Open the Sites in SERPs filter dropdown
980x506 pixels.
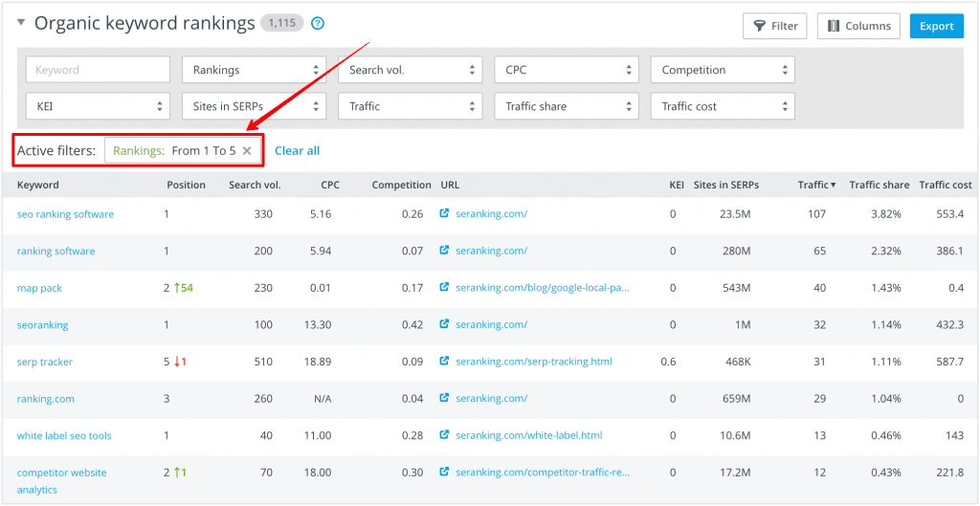254,106
